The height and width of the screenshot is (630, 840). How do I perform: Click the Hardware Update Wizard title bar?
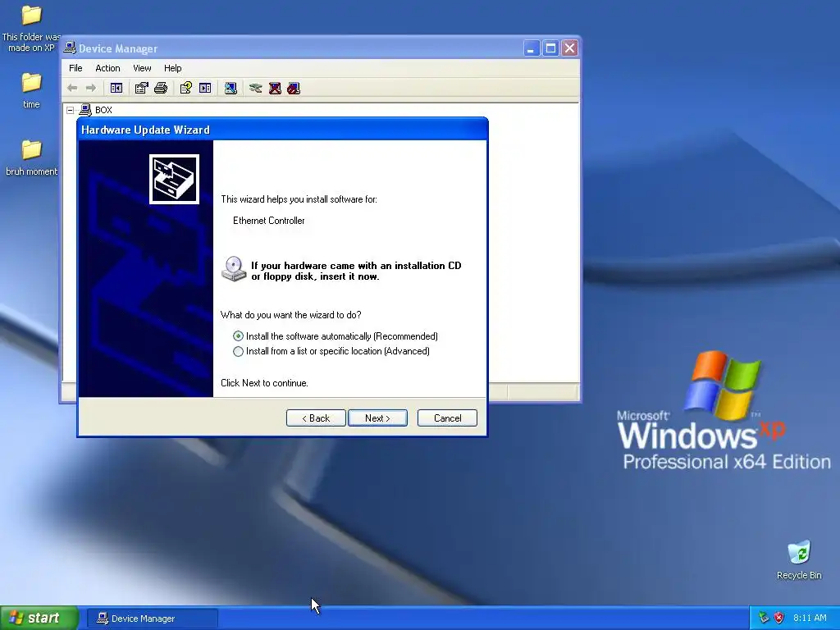(x=282, y=130)
